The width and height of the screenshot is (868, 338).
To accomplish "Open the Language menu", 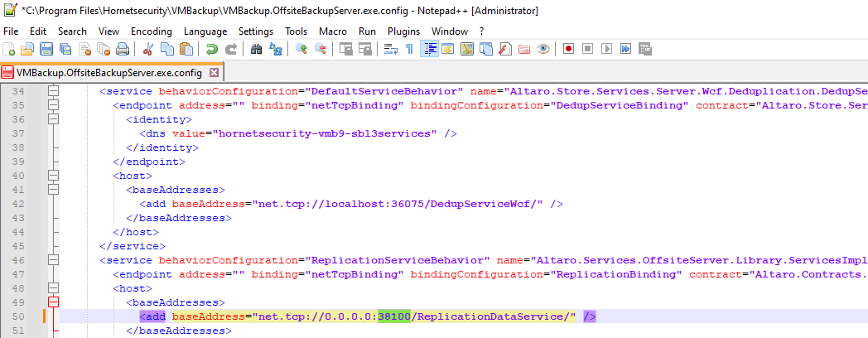I will pyautogui.click(x=205, y=31).
